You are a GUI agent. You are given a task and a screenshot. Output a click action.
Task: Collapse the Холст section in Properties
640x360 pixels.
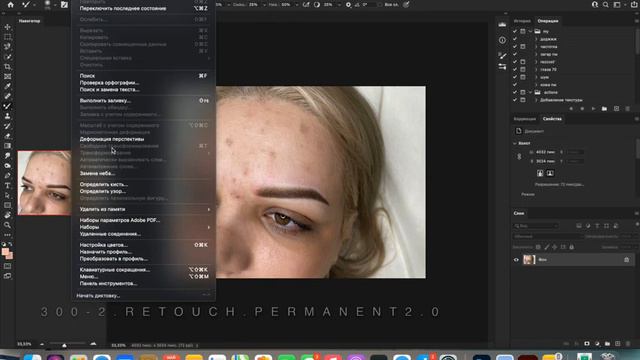[515, 143]
